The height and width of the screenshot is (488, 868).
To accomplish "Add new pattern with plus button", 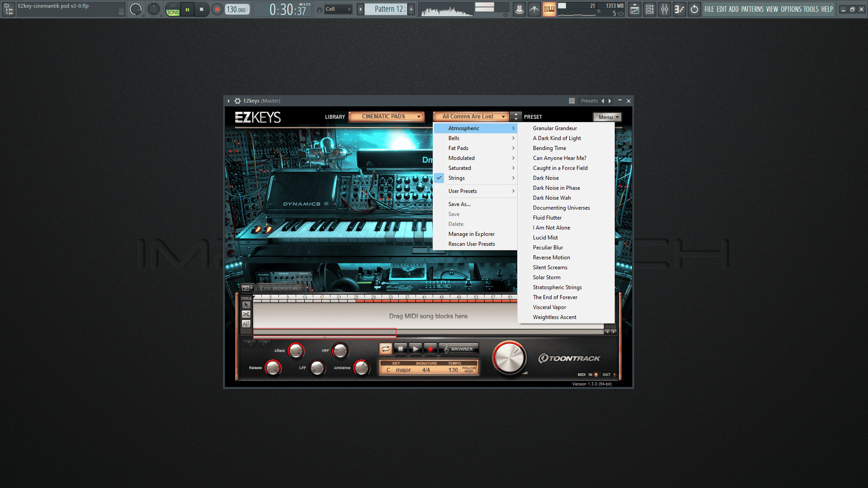I will click(x=411, y=9).
